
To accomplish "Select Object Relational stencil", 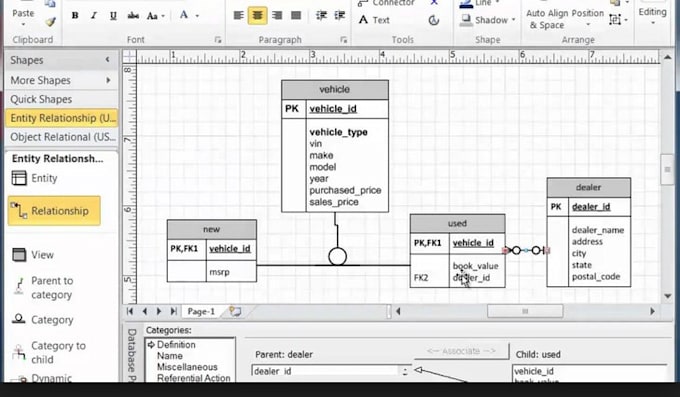I will 62,137.
